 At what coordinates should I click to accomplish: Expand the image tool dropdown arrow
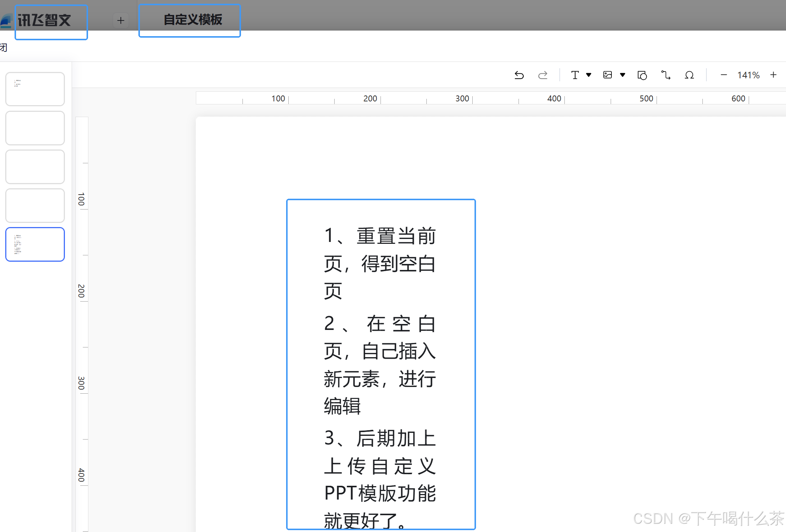[x=623, y=75]
